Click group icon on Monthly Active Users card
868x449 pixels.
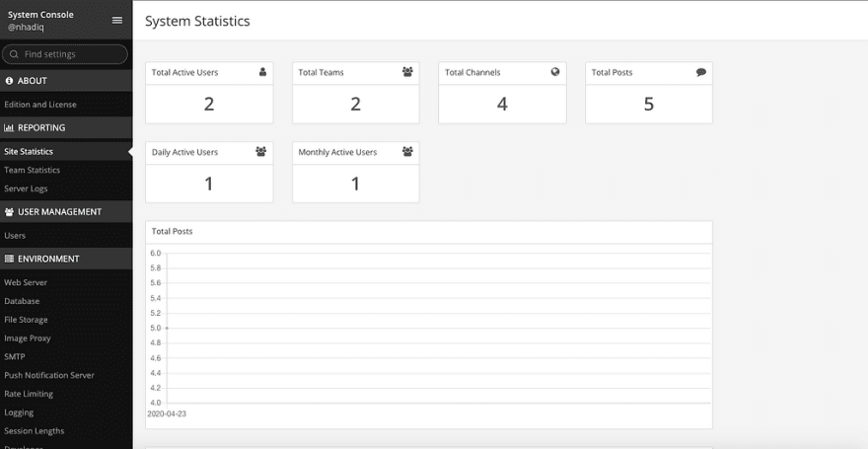pos(407,151)
